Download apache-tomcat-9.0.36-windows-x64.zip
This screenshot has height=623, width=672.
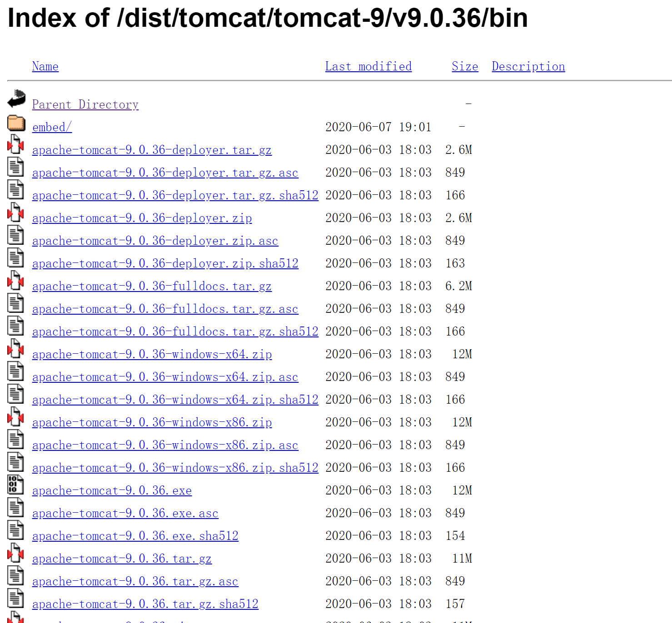[152, 355]
